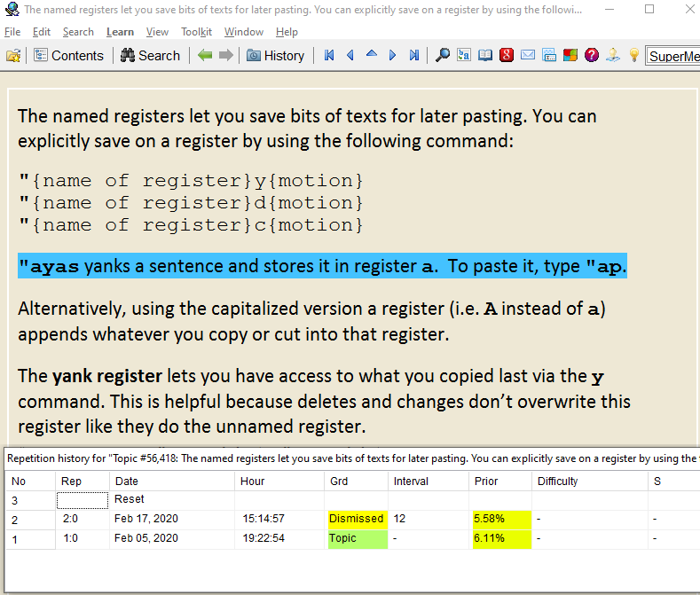The width and height of the screenshot is (700, 595).
Task: Click the magnifier find icon
Action: point(443,55)
